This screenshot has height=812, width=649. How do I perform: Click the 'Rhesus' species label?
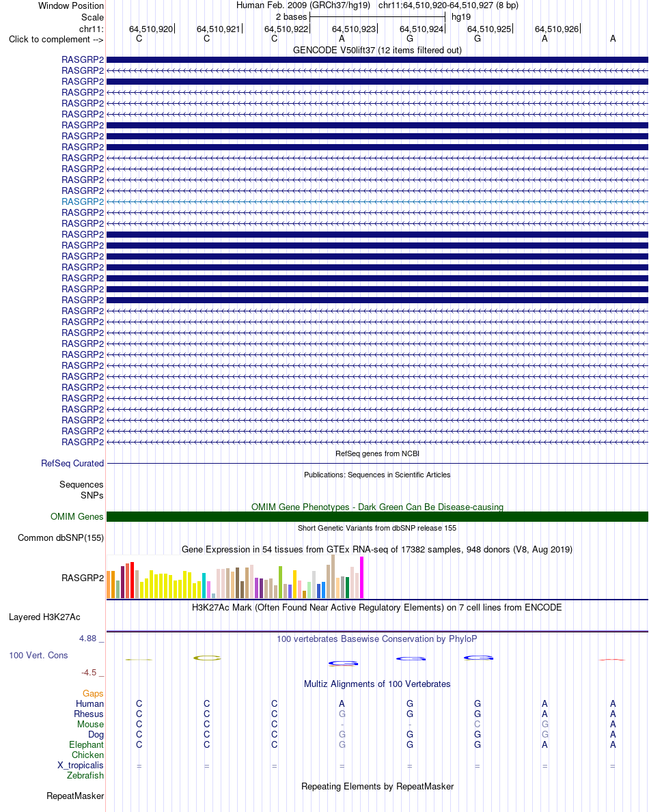click(x=89, y=714)
